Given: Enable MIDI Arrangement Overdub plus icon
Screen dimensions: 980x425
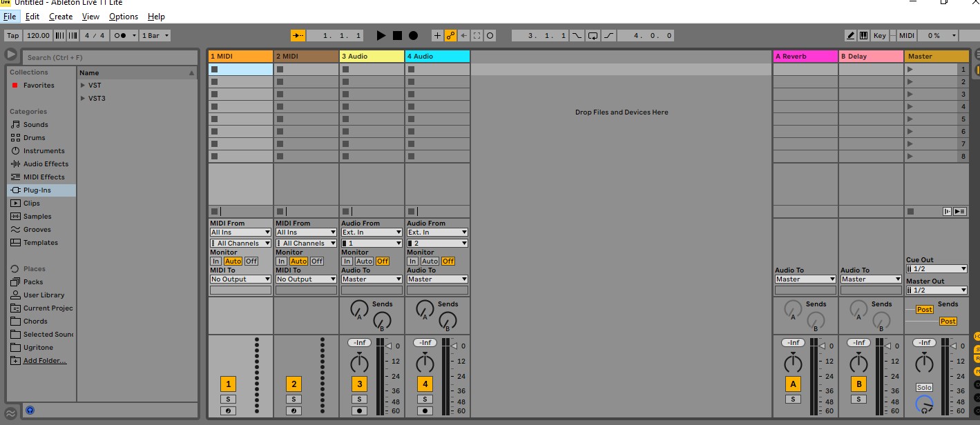Looking at the screenshot, I should click(x=437, y=35).
